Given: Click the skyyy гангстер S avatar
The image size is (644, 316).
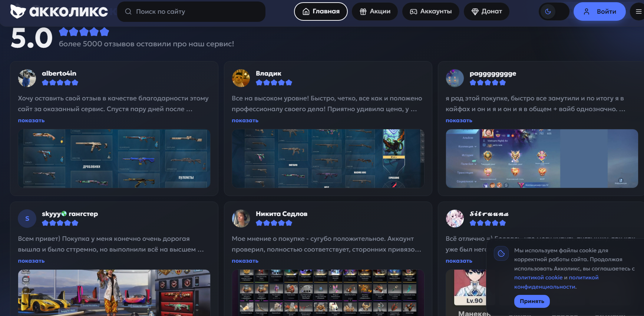Looking at the screenshot, I should [x=27, y=219].
